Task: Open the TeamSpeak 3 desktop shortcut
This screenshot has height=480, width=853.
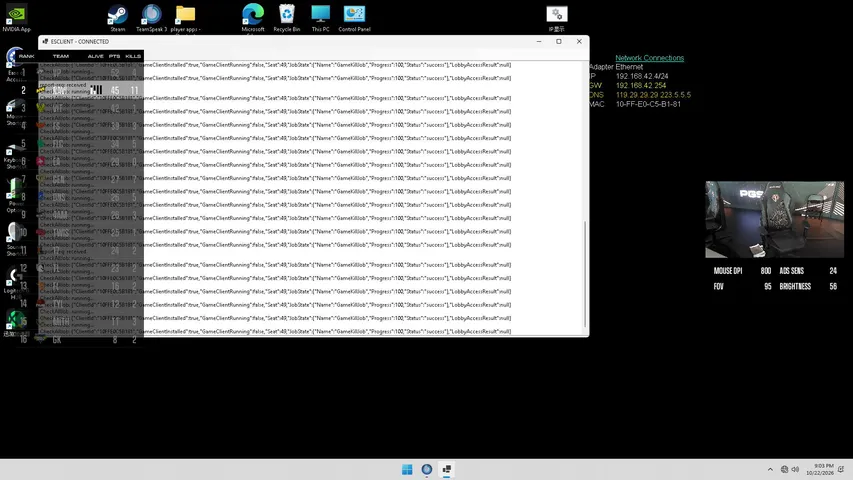Action: point(151,18)
